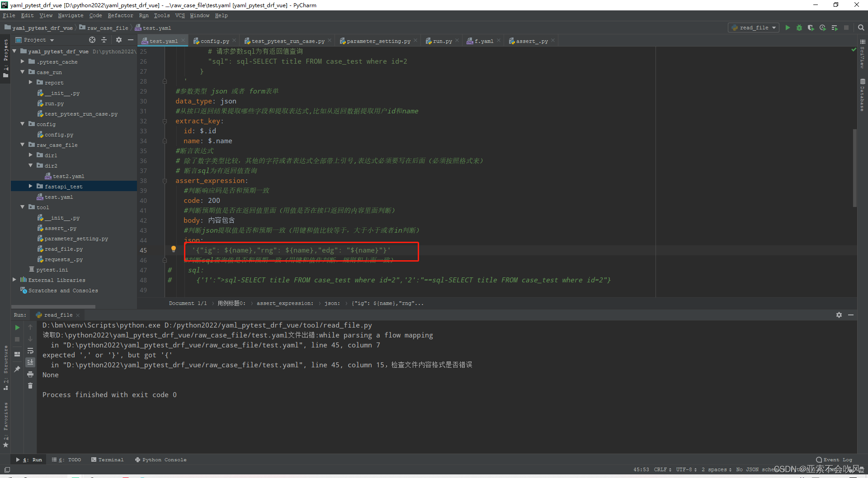Close the read_file run tab

click(x=78, y=315)
